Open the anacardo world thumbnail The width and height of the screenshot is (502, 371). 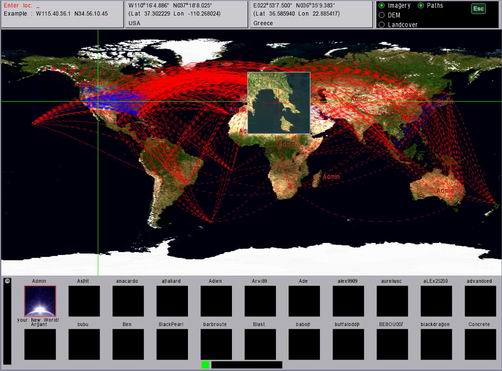(128, 301)
